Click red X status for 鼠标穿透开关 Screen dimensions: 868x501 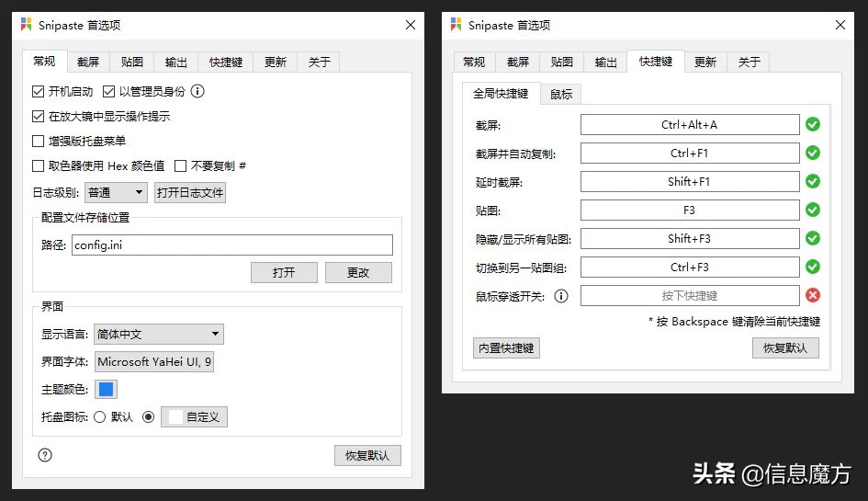(813, 295)
